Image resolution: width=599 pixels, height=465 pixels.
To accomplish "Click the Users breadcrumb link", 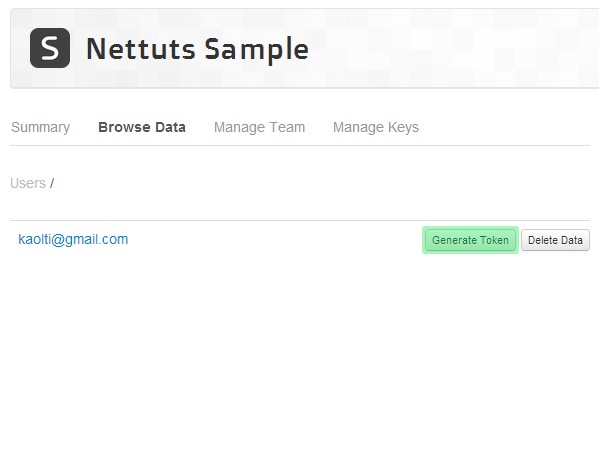I will coord(28,183).
